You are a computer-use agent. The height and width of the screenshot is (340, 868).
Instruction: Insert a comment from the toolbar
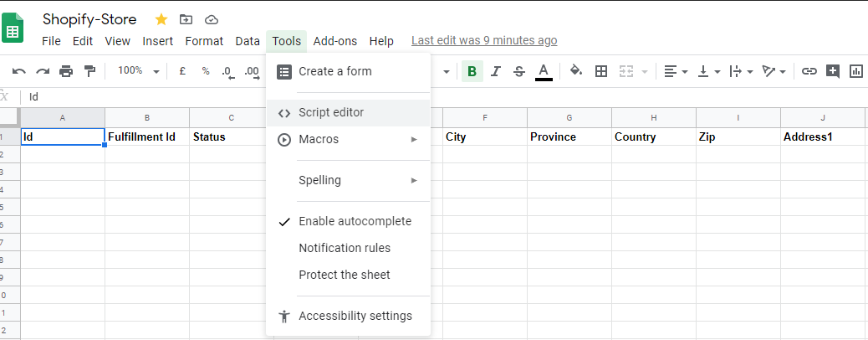pos(833,71)
